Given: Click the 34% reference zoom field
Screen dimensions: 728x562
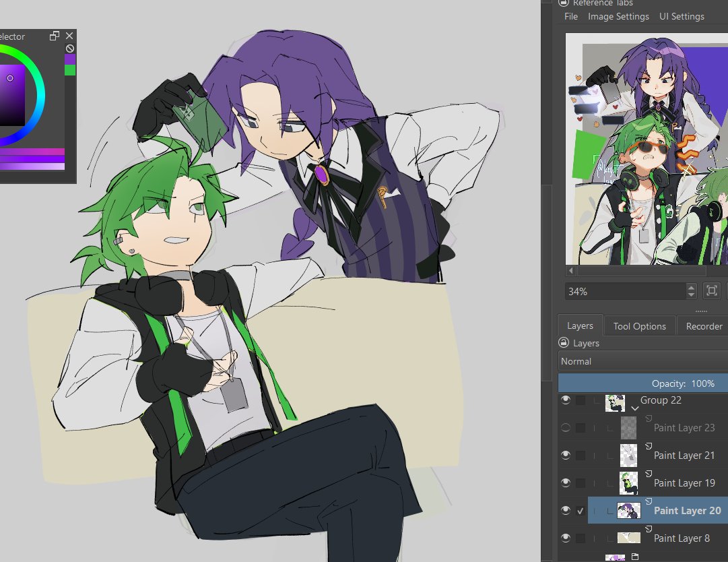Looking at the screenshot, I should [x=626, y=291].
